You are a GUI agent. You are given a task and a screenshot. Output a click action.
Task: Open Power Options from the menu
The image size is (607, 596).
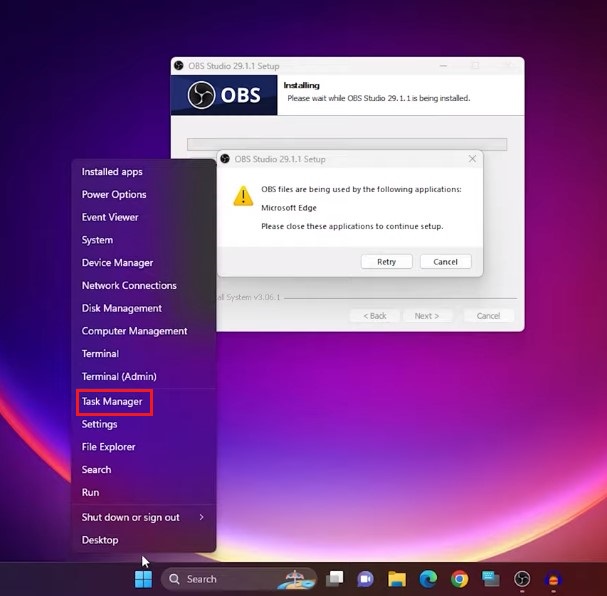pos(143,194)
